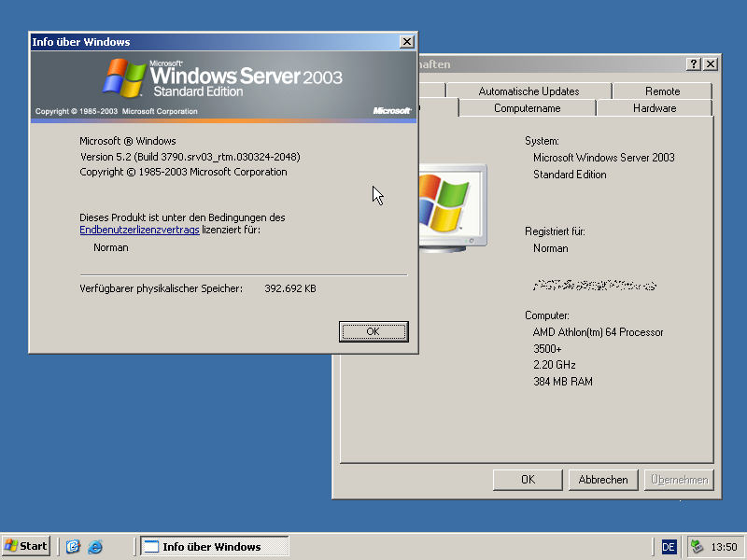Click the taskbar clock showing 13:50
Image resolution: width=747 pixels, height=560 pixels.
coord(724,547)
